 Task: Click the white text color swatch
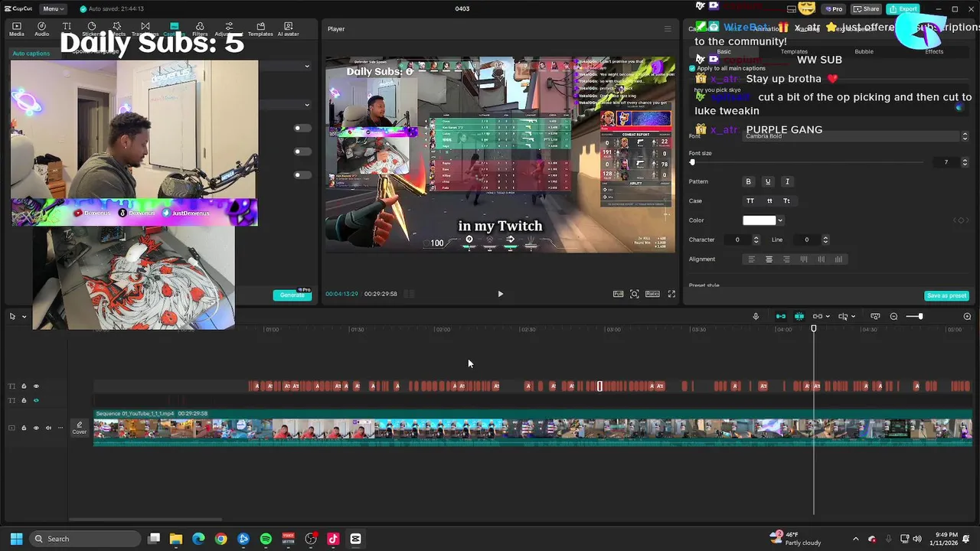759,220
